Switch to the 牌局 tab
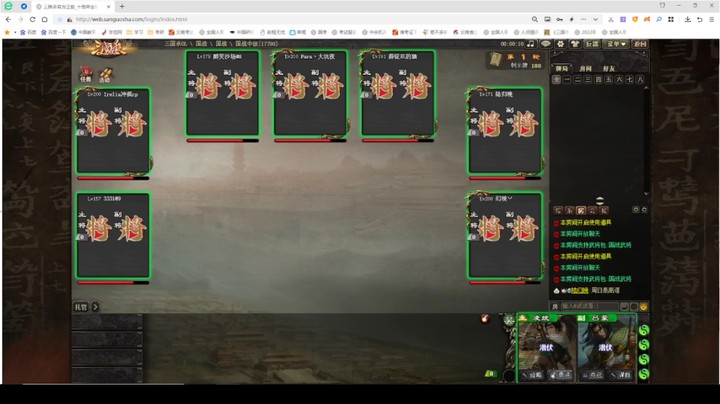The height and width of the screenshot is (404, 720). [x=562, y=68]
